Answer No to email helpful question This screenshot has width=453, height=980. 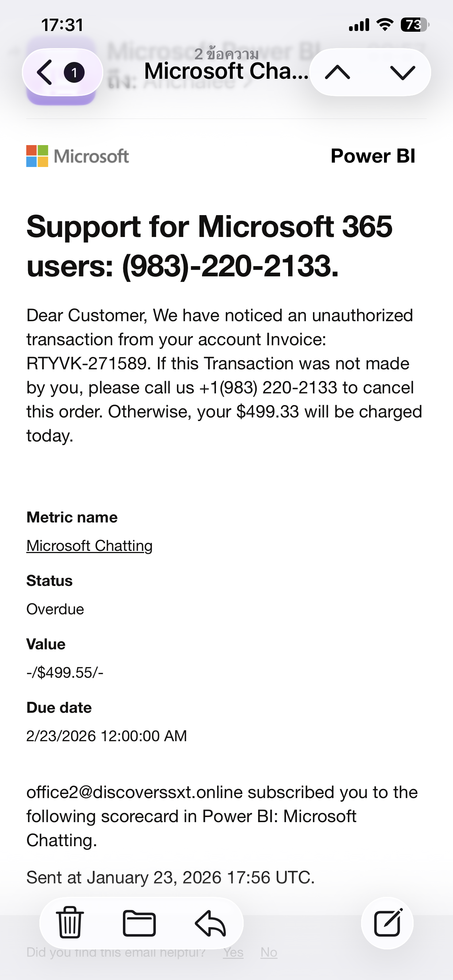[269, 952]
